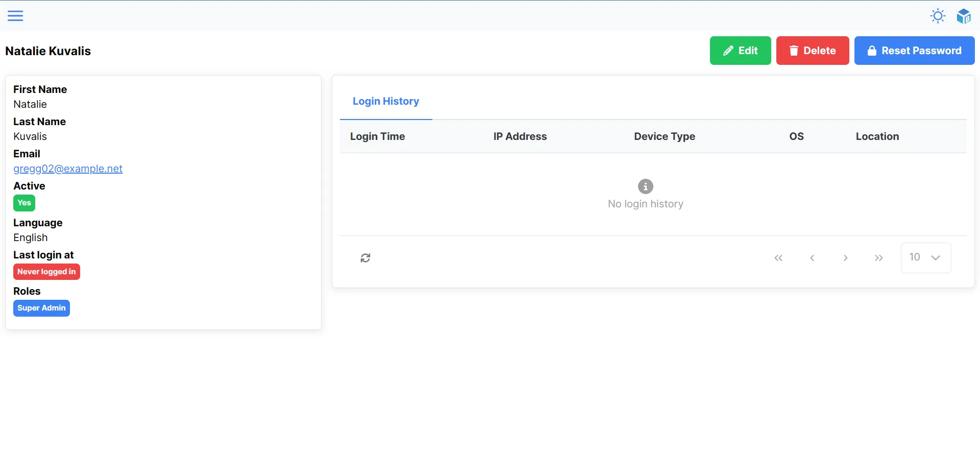Viewport: 980px width, 476px height.
Task: Click the Natalie Kuvalis page heading
Action: click(x=48, y=51)
